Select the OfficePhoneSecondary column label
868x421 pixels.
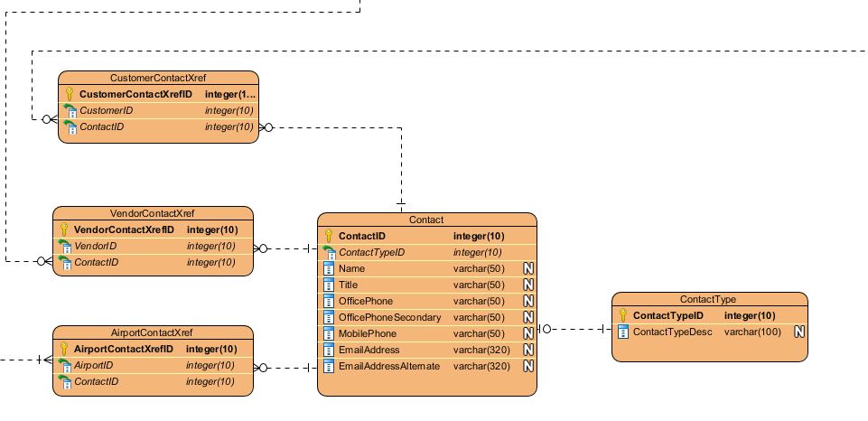tap(389, 317)
